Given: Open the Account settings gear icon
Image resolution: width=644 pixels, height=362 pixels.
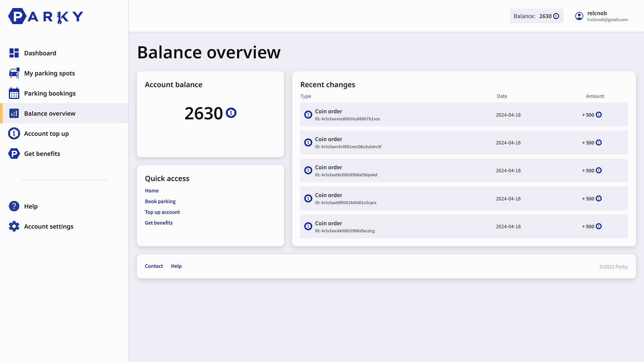Looking at the screenshot, I should click(x=14, y=226).
